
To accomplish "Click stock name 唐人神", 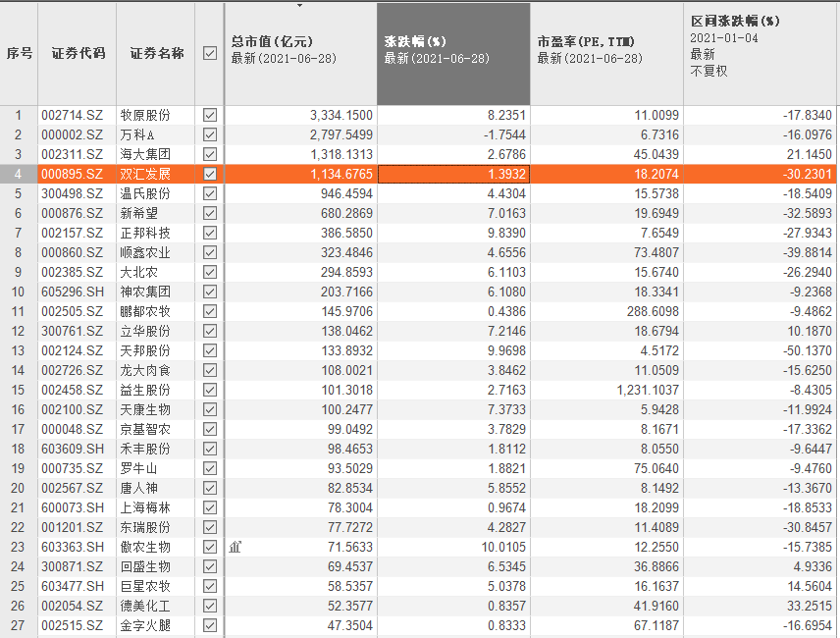I will tap(139, 488).
